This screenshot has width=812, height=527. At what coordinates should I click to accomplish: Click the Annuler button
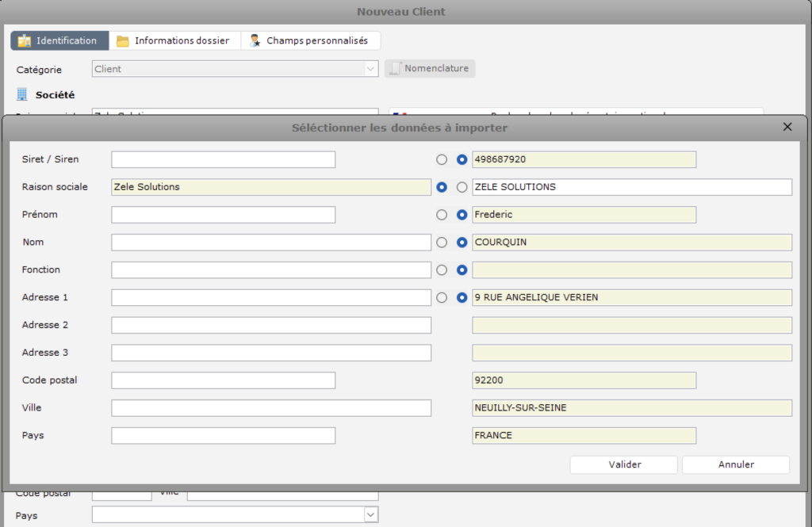[735, 464]
